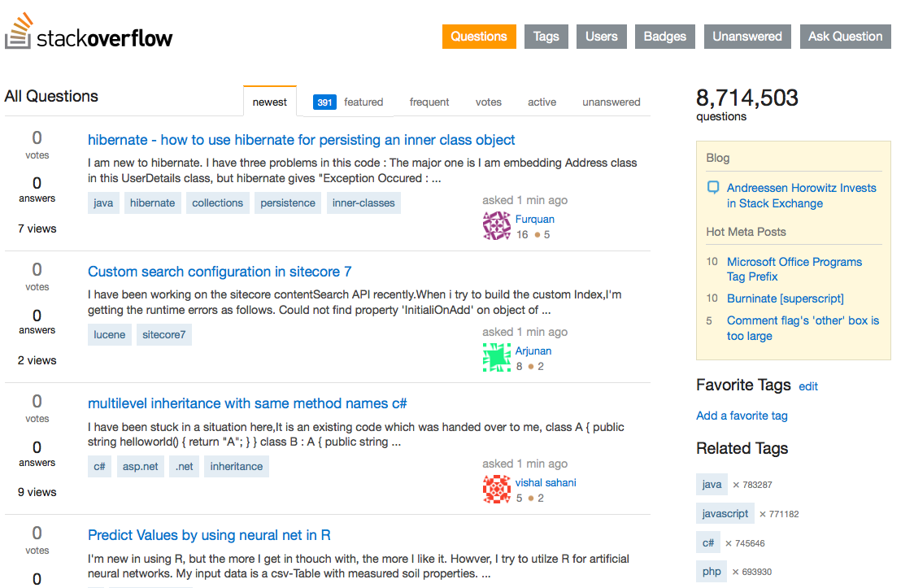Click the Ask Question button
914x588 pixels.
point(845,36)
